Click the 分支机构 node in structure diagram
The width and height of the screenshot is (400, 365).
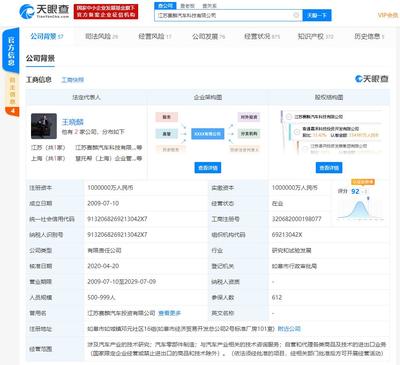tap(249, 134)
